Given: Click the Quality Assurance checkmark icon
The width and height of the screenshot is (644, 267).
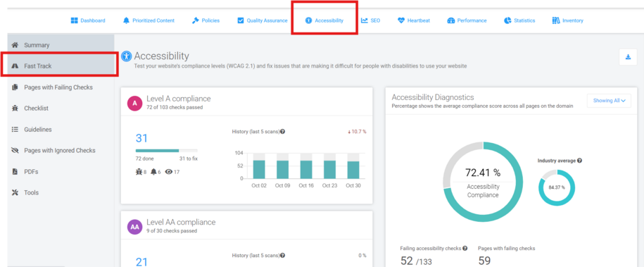Looking at the screenshot, I should (x=241, y=20).
